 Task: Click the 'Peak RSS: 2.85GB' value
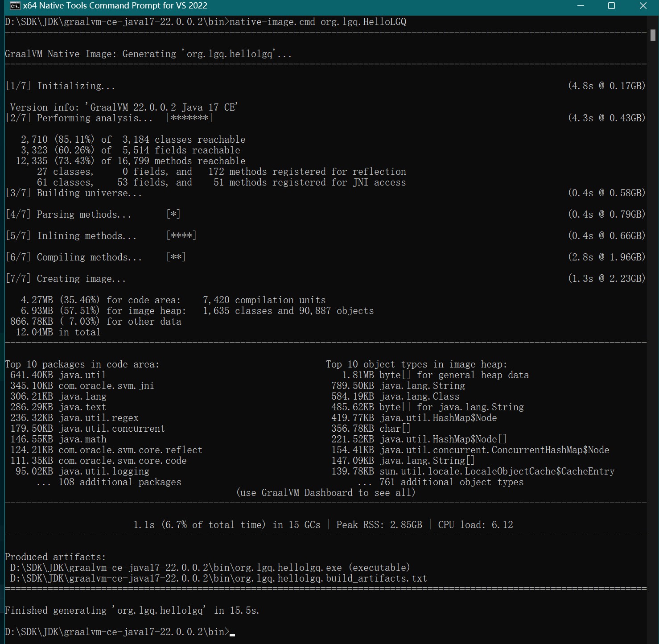click(x=379, y=525)
